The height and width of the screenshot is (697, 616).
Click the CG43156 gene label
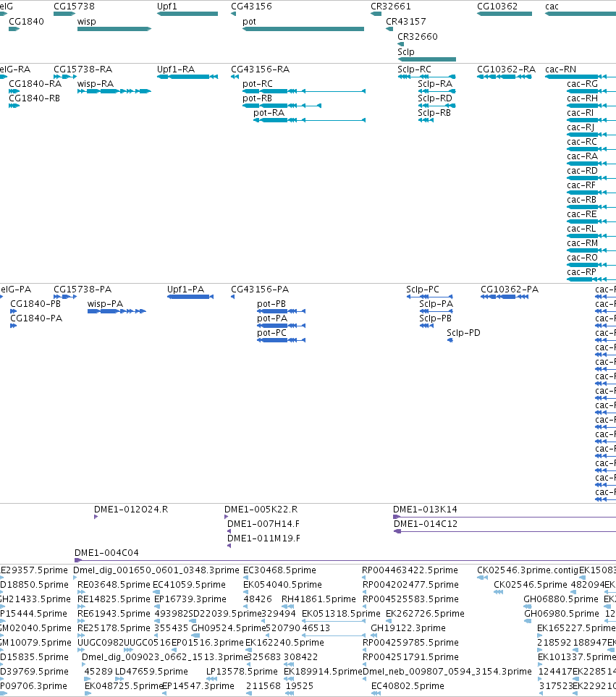click(252, 7)
